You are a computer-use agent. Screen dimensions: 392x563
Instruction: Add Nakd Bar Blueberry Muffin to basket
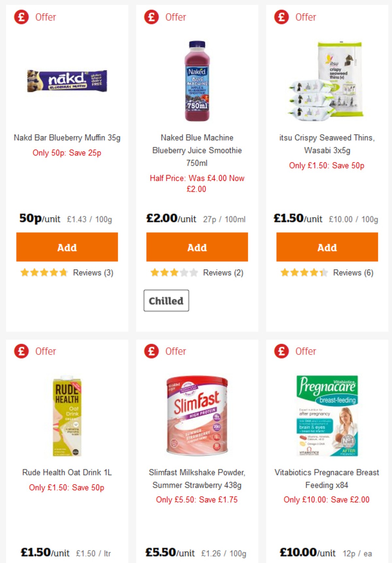point(67,247)
